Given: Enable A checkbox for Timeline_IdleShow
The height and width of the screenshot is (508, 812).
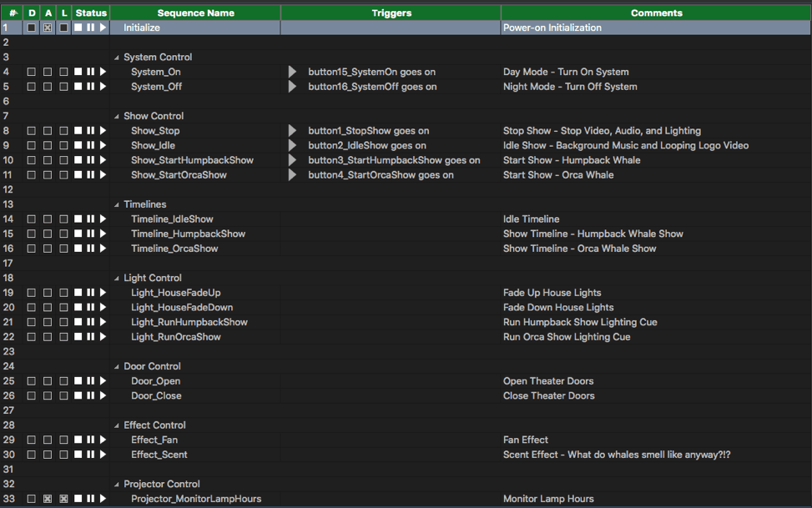Looking at the screenshot, I should point(48,219).
